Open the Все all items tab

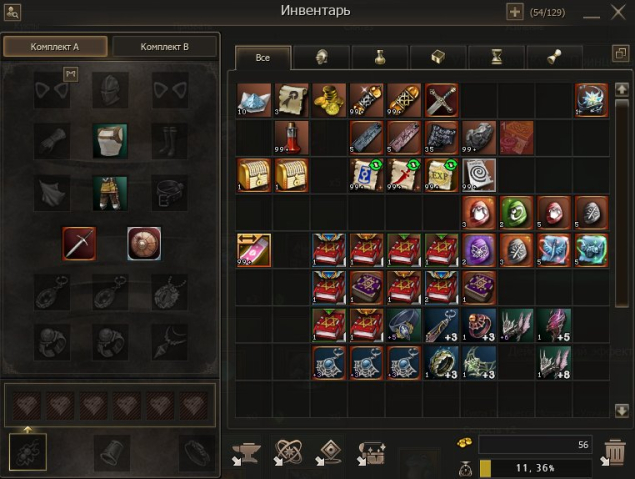pos(263,57)
